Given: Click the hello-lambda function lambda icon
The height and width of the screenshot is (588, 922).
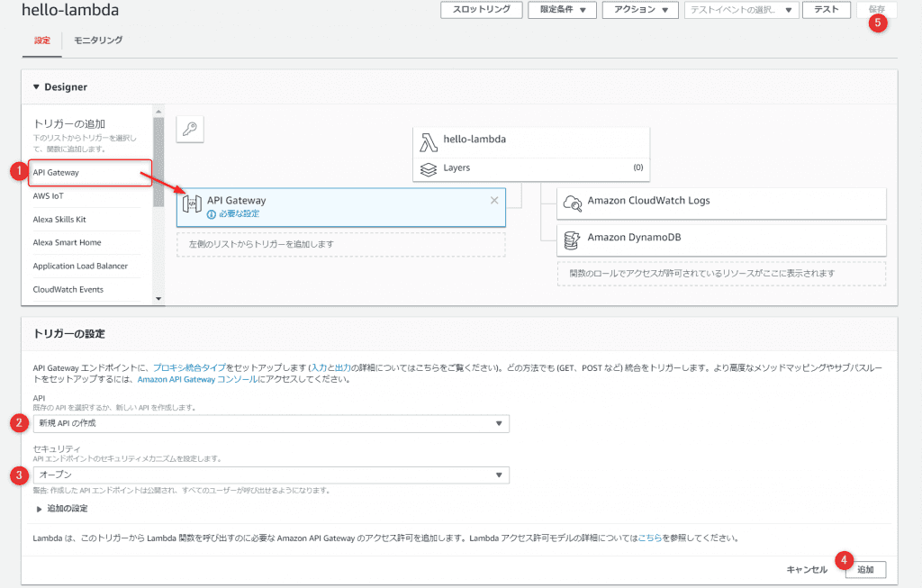Looking at the screenshot, I should pos(429,141).
